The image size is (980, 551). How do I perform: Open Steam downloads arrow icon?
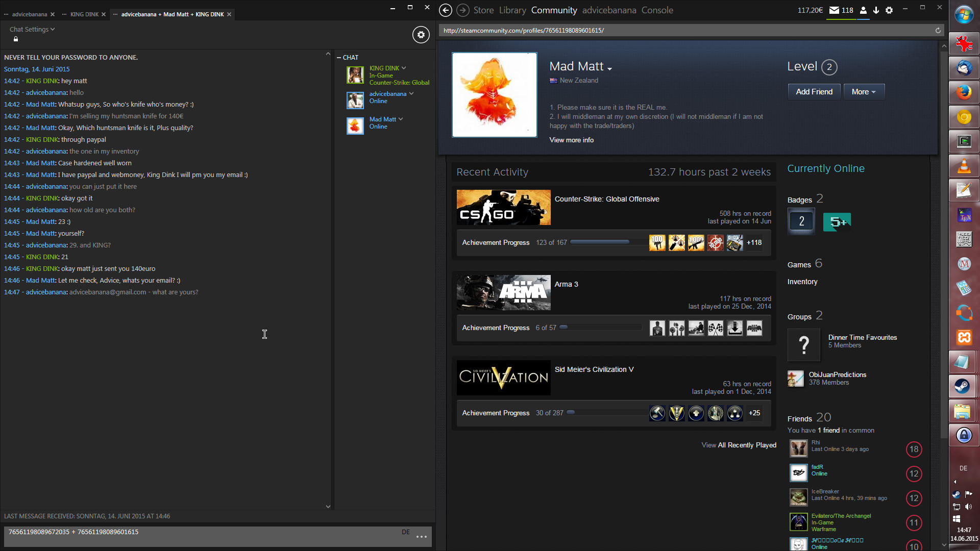876,10
